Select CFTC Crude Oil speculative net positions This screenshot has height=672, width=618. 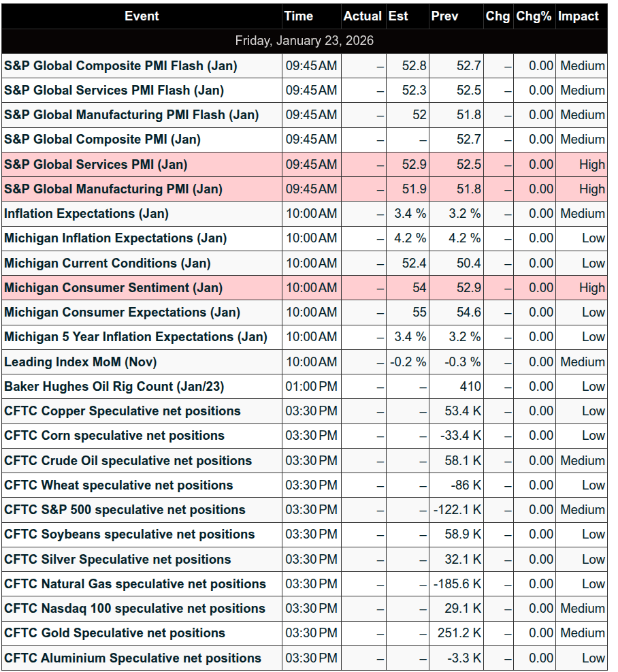click(x=128, y=461)
